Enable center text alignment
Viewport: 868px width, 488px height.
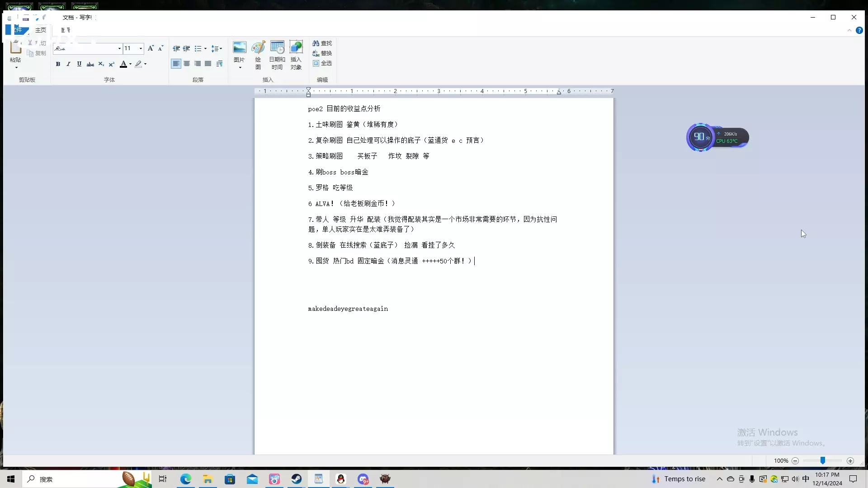tap(187, 64)
